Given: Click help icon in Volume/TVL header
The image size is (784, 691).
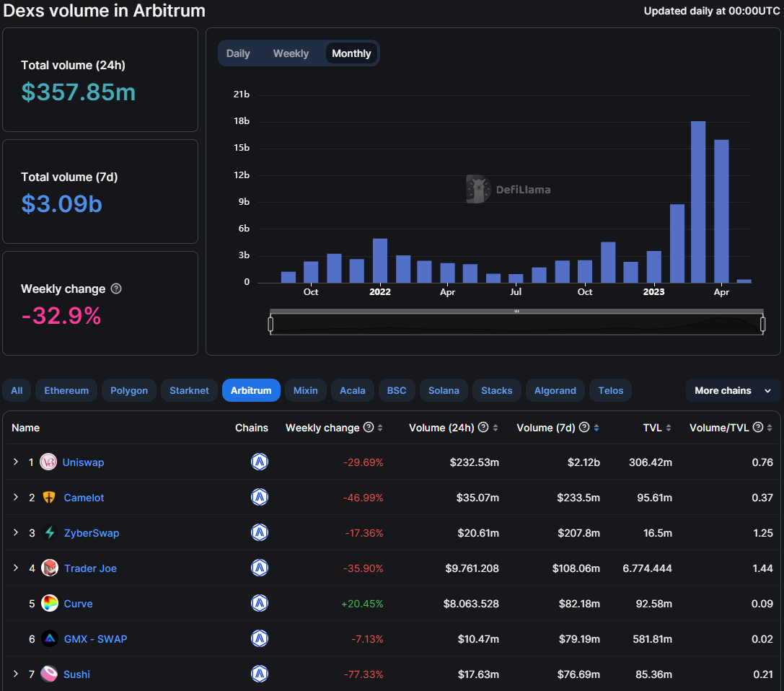Looking at the screenshot, I should (758, 427).
